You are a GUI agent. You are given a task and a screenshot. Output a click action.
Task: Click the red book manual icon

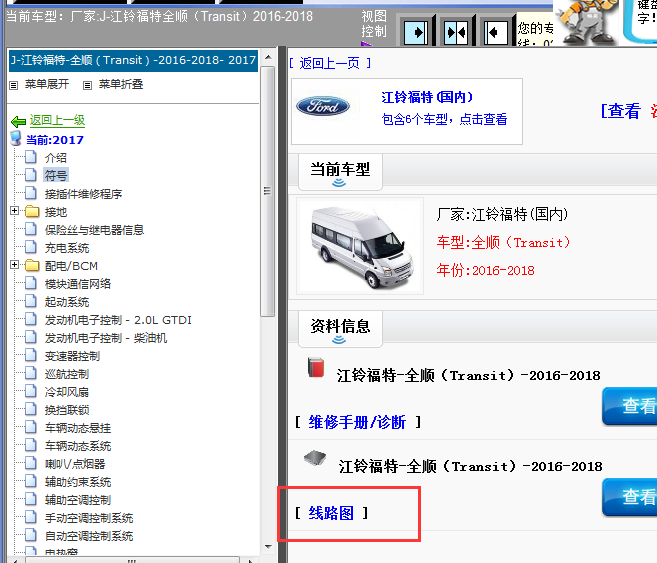pos(316,367)
